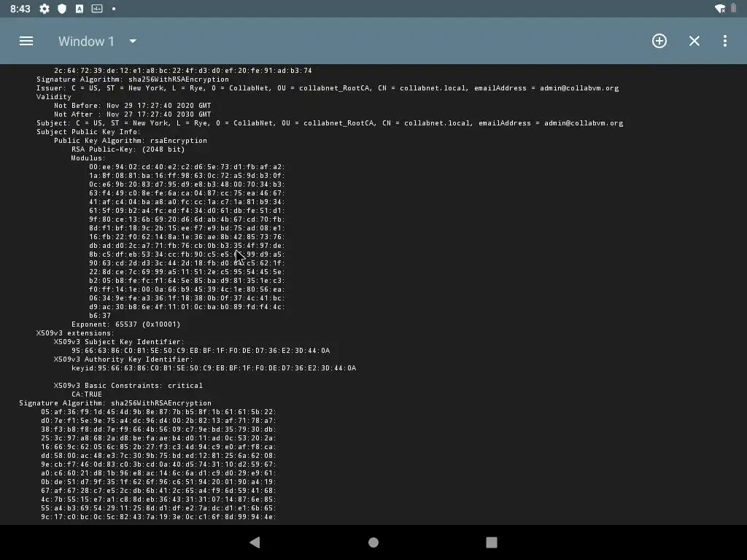Tap the Wi-Fi status icon
747x560 pixels.
[720, 9]
